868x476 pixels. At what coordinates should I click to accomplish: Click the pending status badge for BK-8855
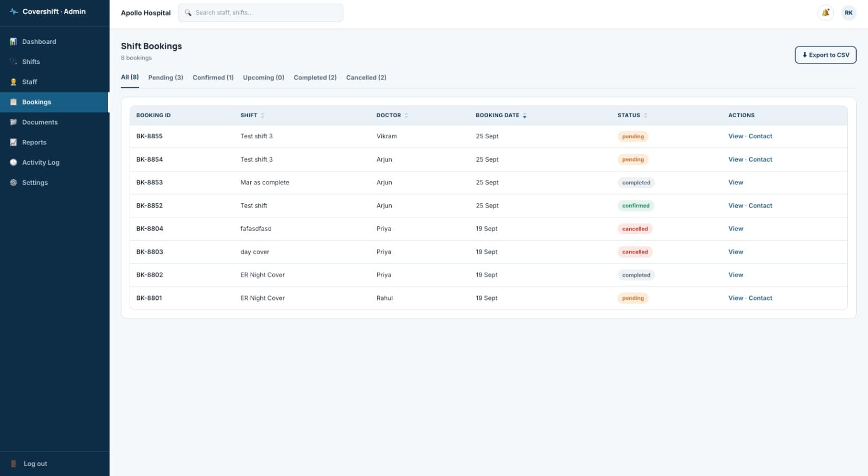click(x=633, y=137)
